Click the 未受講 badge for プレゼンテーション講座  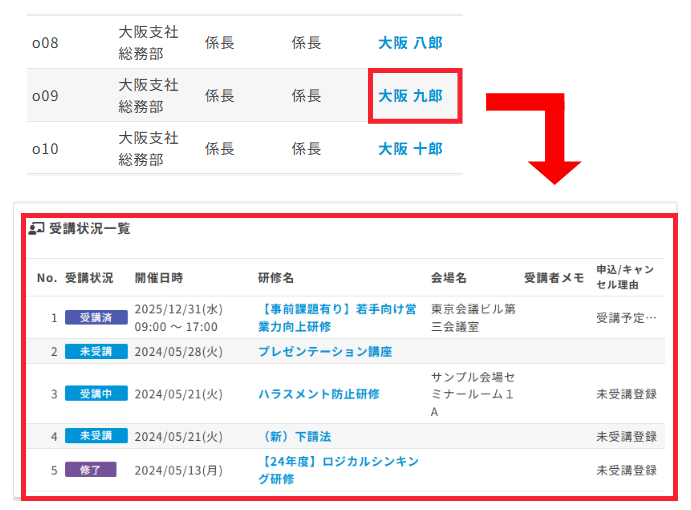pyautogui.click(x=96, y=351)
